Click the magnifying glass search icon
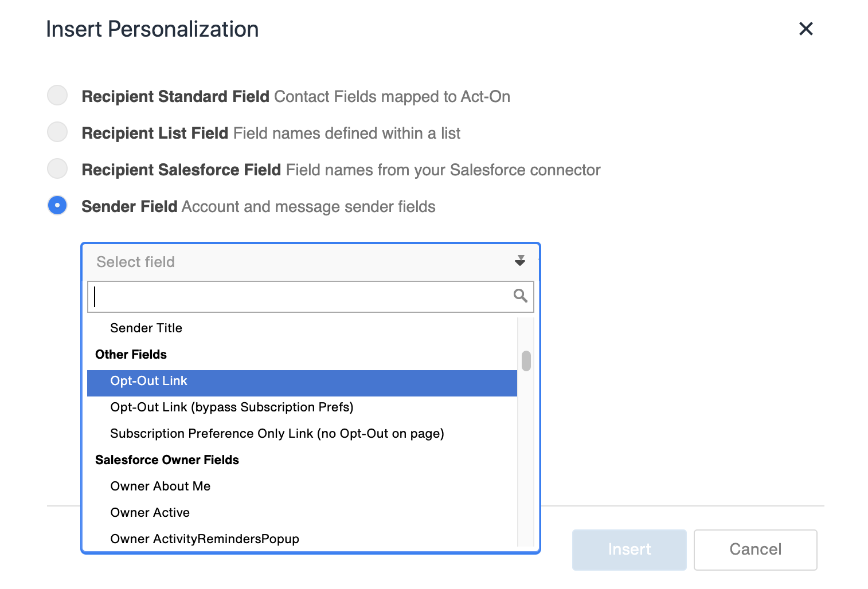The width and height of the screenshot is (868, 589). coord(521,296)
